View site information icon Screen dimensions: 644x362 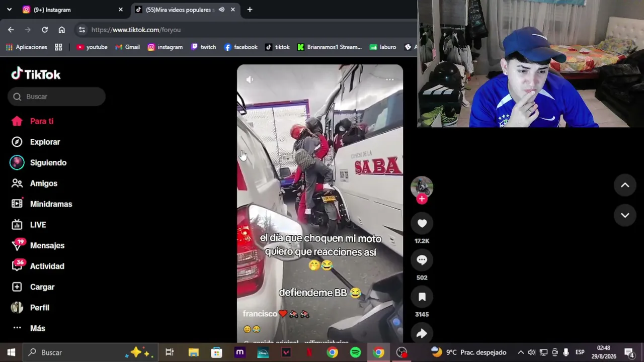(82, 30)
